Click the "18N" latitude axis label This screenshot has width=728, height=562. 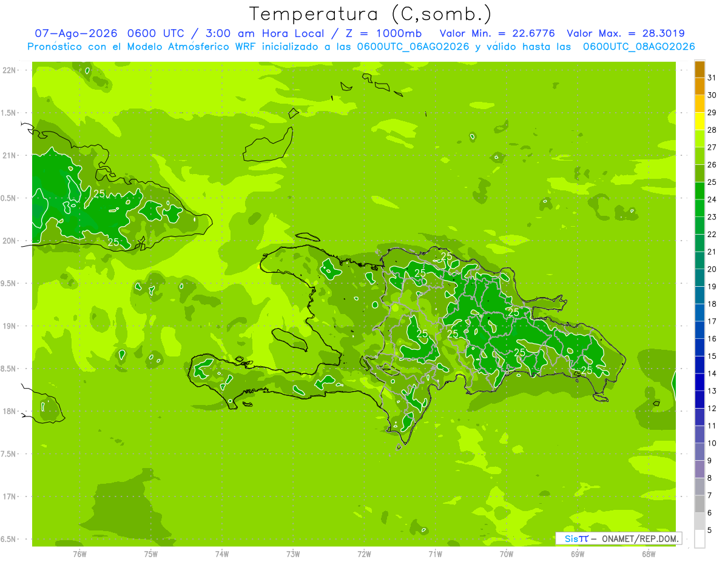(x=10, y=411)
